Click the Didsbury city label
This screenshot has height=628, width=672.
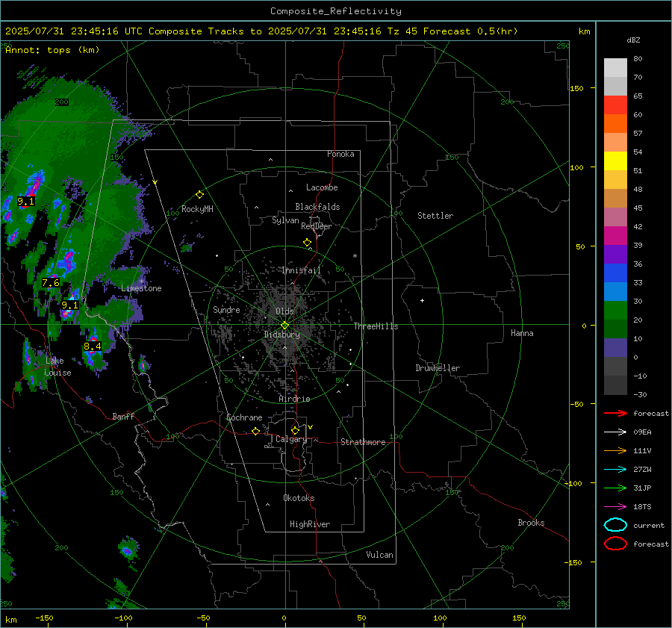281,335
